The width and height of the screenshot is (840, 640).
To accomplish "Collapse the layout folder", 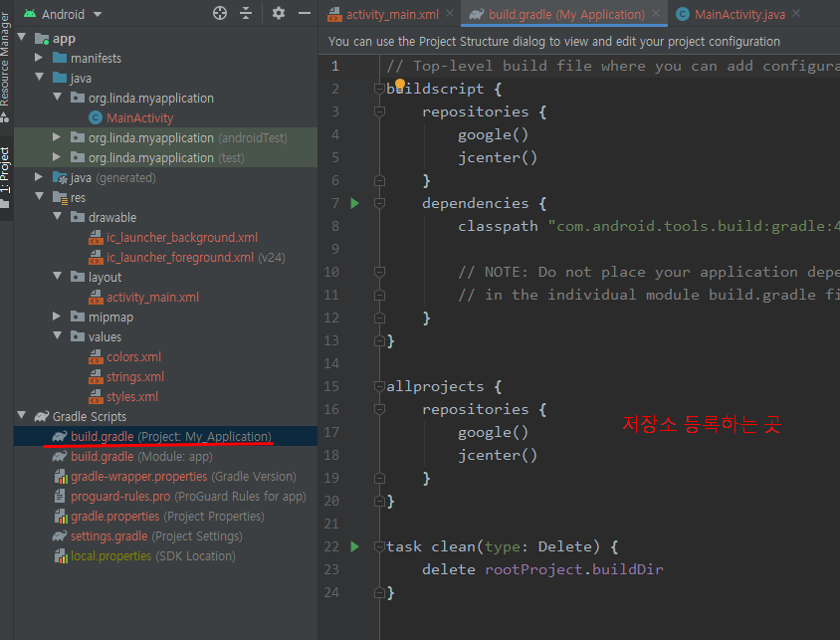I will (x=58, y=276).
